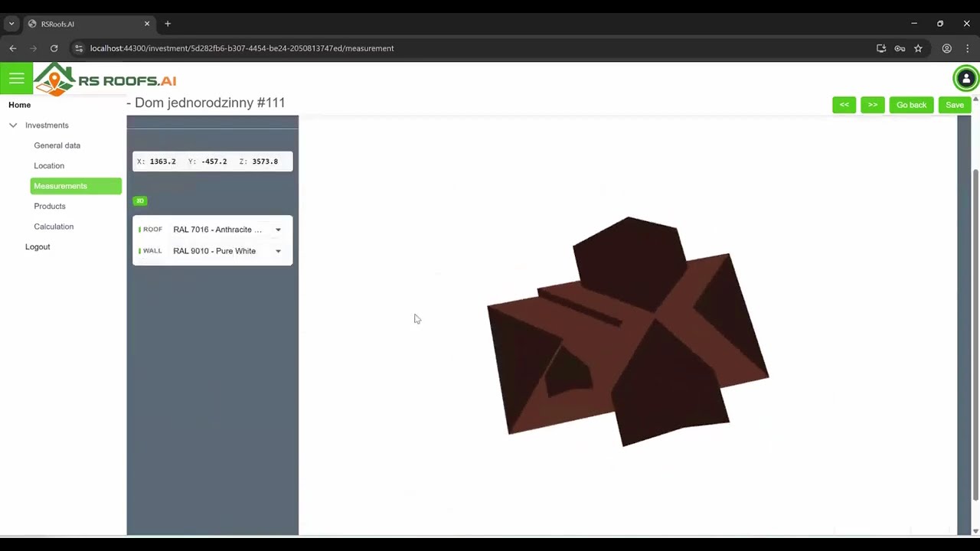The width and height of the screenshot is (980, 551).
Task: Open install app icon in address bar
Action: [x=881, y=48]
